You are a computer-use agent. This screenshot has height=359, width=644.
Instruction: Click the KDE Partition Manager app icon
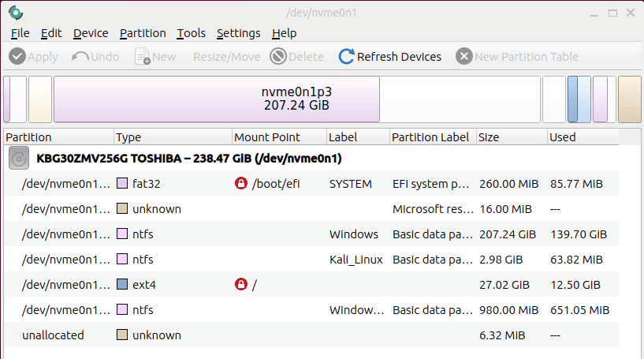(16, 13)
